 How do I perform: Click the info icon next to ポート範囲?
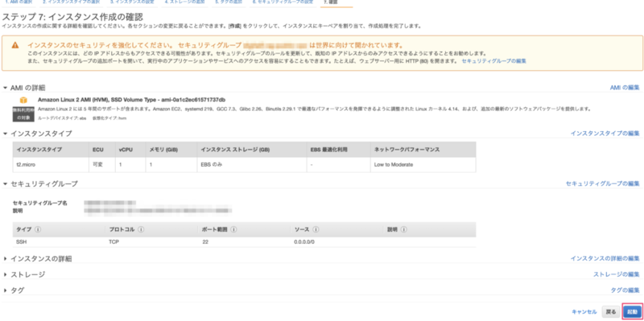coord(233,229)
